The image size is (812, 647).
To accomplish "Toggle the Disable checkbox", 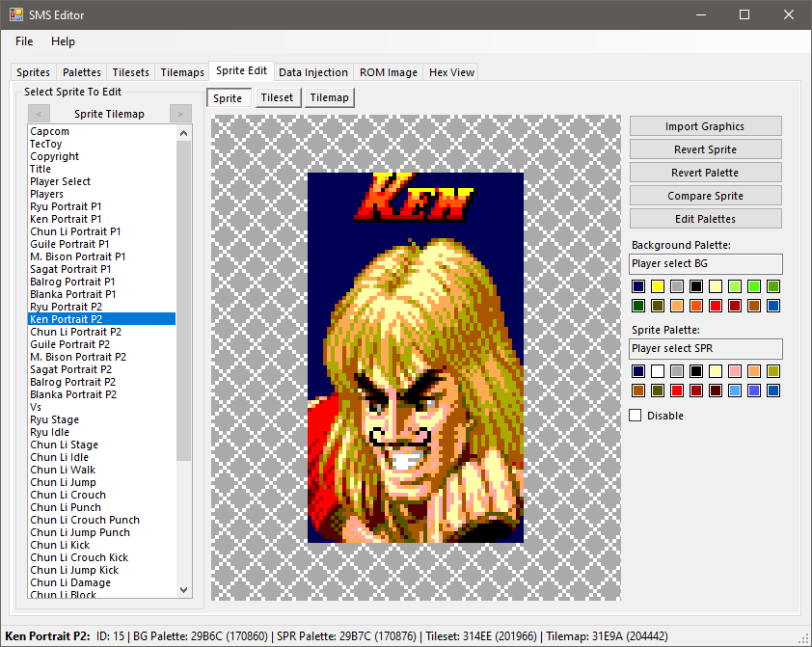I will click(x=636, y=416).
